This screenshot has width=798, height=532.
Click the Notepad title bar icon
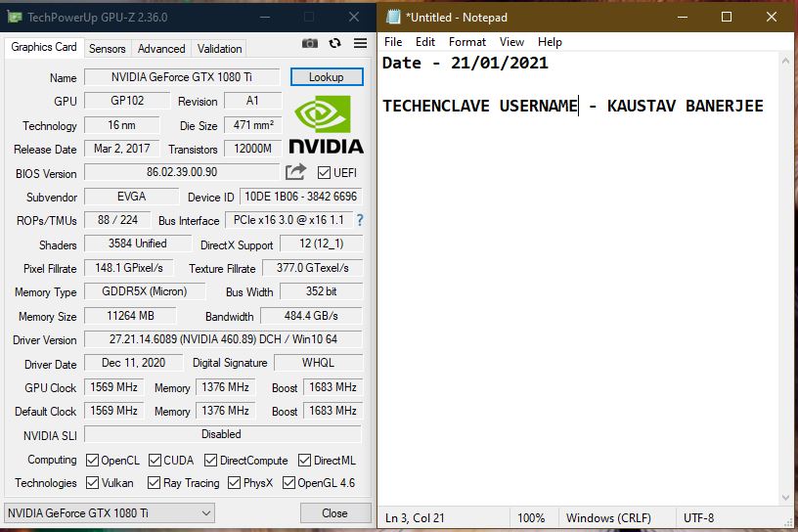393,17
